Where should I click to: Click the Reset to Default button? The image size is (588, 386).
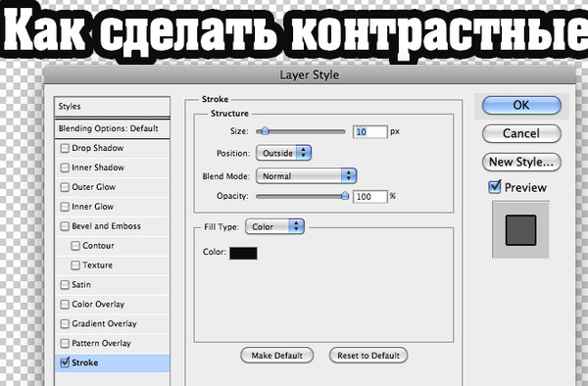coord(368,356)
